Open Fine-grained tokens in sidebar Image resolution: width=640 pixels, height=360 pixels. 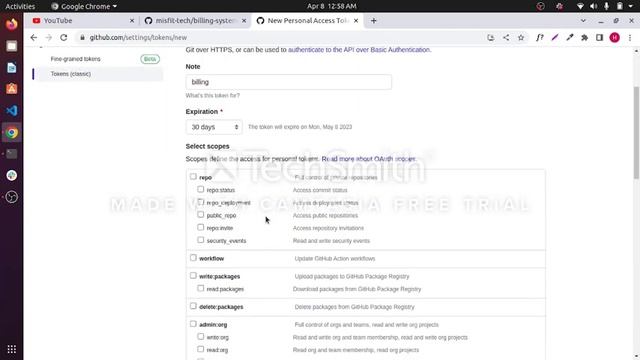click(76, 59)
